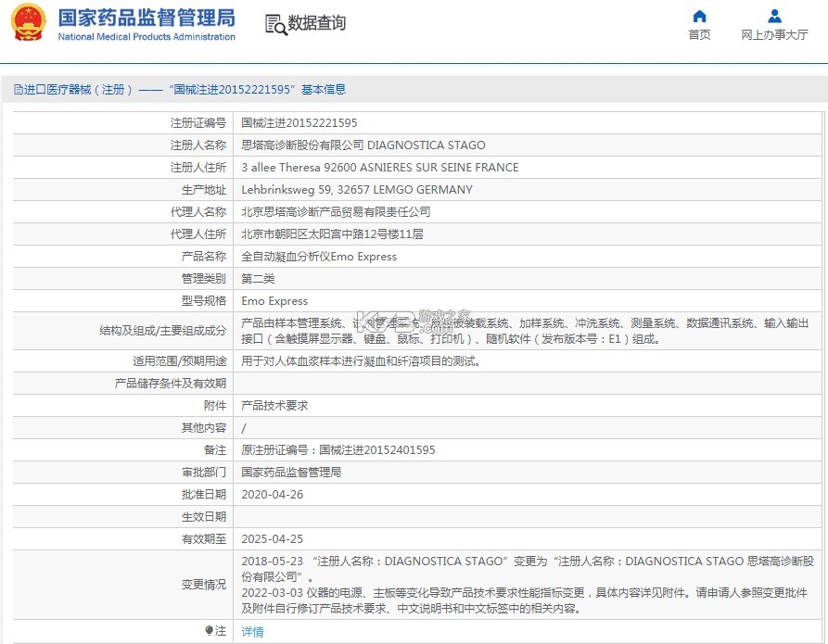Screen dimensions: 828x644
Task: Select attachment value 产品技术要求
Action: [x=274, y=406]
